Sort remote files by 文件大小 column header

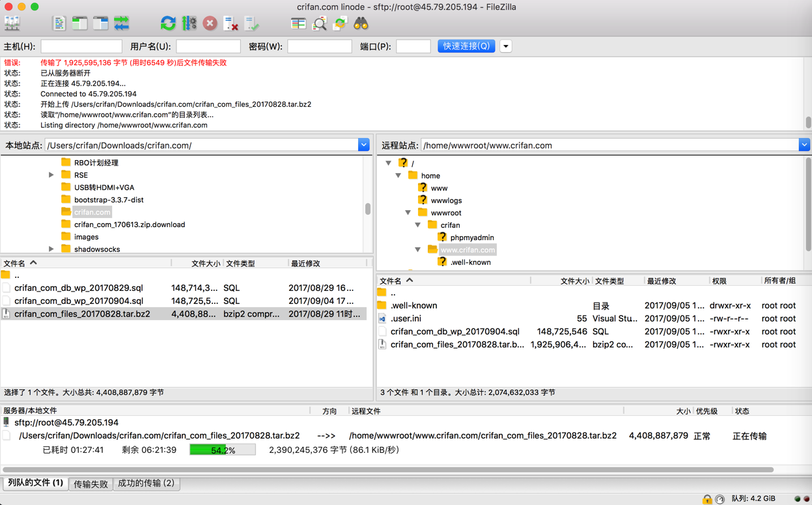pos(560,280)
